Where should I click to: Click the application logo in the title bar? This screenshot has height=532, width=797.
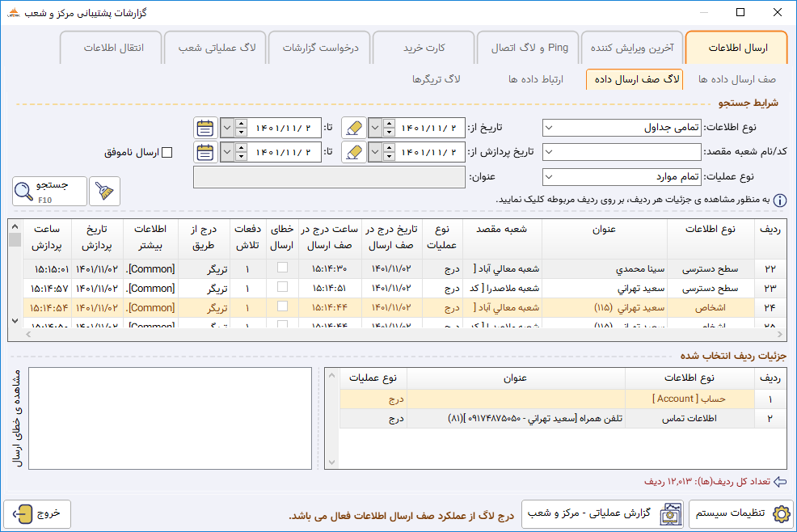tap(13, 13)
